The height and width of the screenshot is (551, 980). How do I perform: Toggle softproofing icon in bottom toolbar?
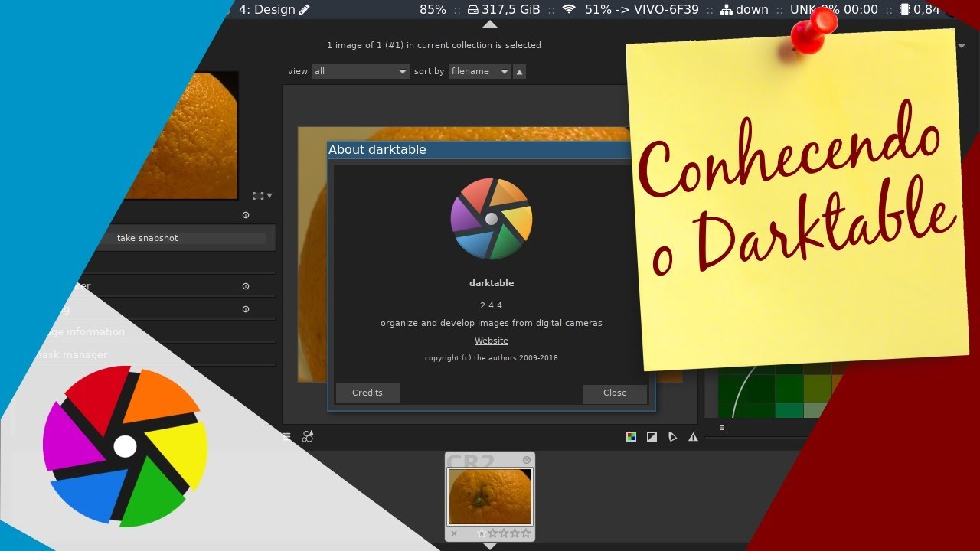click(x=672, y=437)
